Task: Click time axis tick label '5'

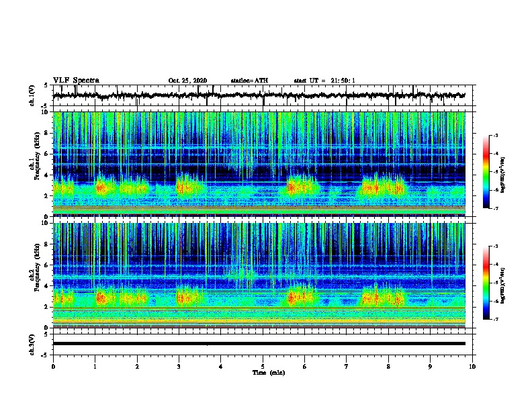Action: point(263,367)
